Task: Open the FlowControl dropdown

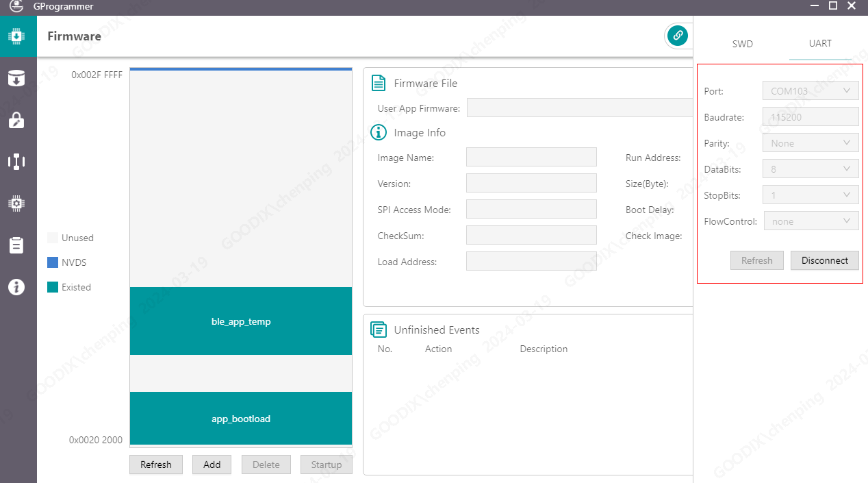Action: [x=811, y=221]
